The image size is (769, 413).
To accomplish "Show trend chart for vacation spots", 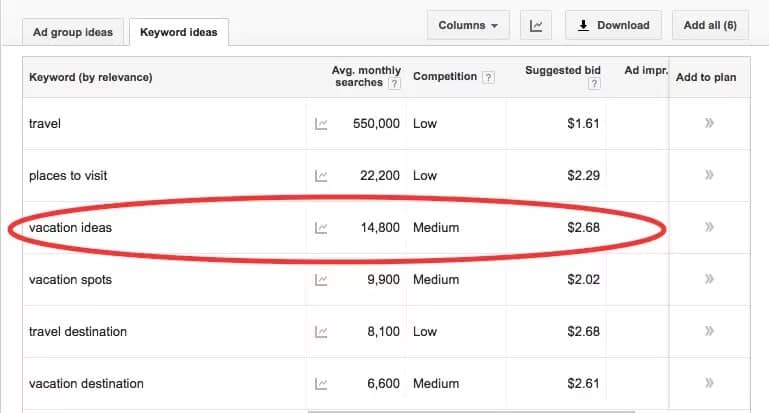I will click(321, 280).
